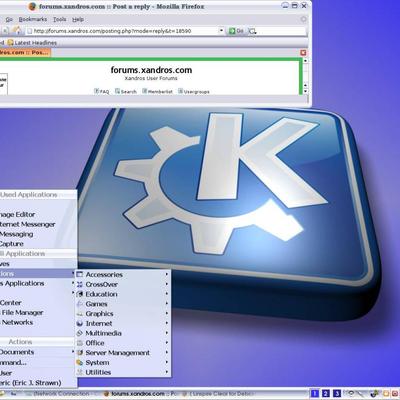Open the search engine selector icon
The image size is (400, 400).
click(x=252, y=31)
